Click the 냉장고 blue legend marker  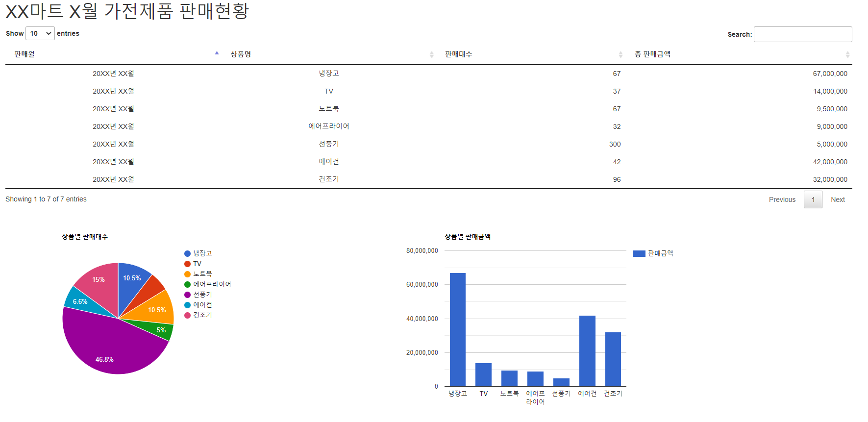click(x=187, y=253)
